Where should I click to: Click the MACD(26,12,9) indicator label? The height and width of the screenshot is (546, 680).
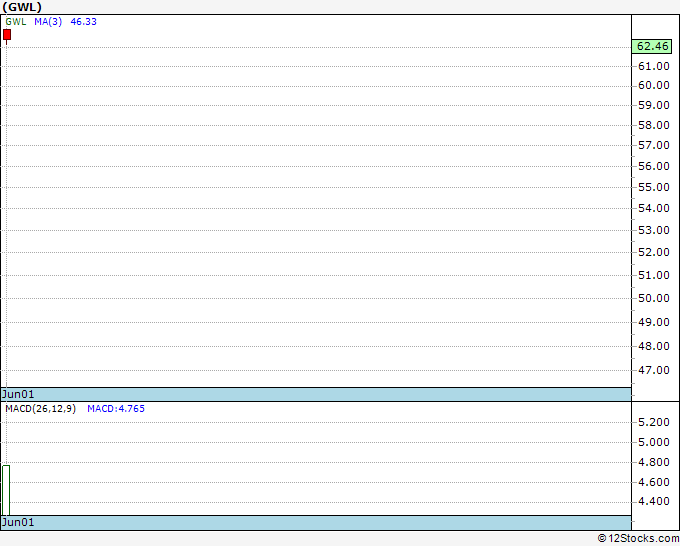tap(40, 409)
